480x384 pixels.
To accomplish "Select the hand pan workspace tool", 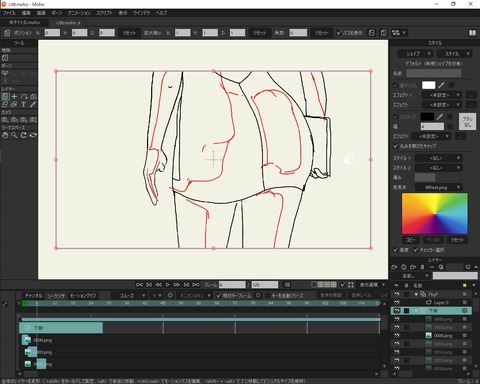I will (5, 135).
